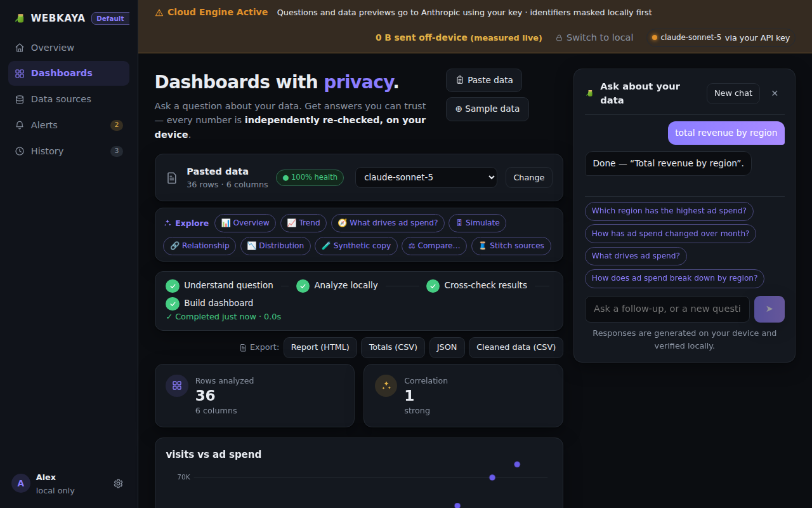Click the 'visits vs ad spend' chart title
This screenshot has height=508, width=812.
click(x=214, y=454)
